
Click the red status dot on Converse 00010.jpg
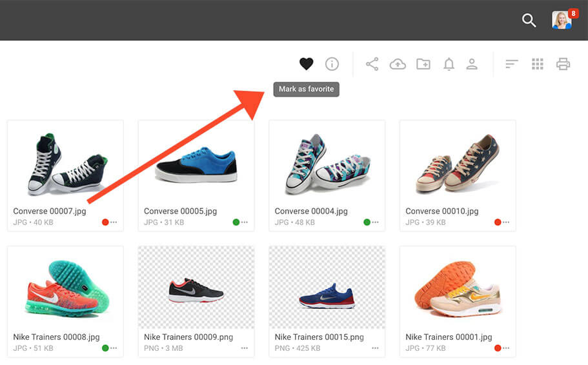click(x=498, y=222)
